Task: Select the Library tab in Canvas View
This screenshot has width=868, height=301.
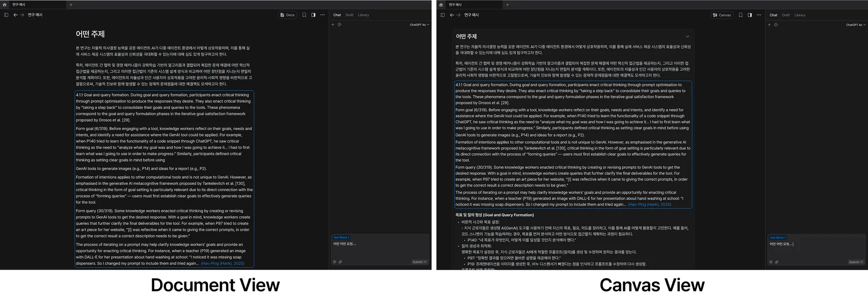Action: pyautogui.click(x=800, y=15)
